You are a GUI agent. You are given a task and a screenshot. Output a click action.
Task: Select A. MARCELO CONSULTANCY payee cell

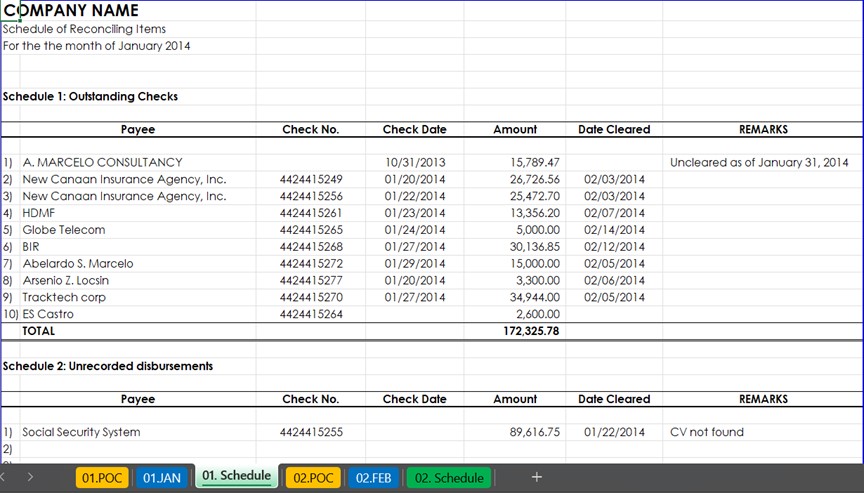102,162
